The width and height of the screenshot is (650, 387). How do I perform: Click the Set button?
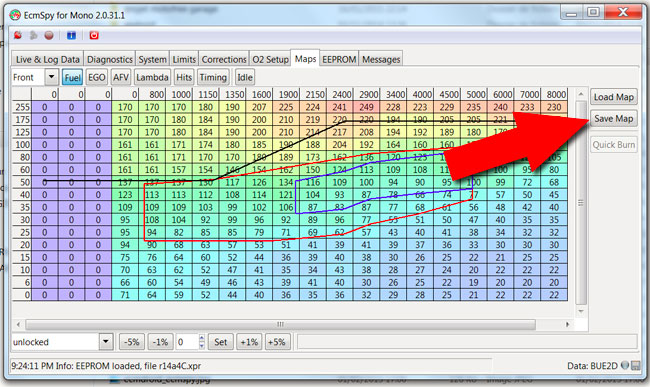221,342
